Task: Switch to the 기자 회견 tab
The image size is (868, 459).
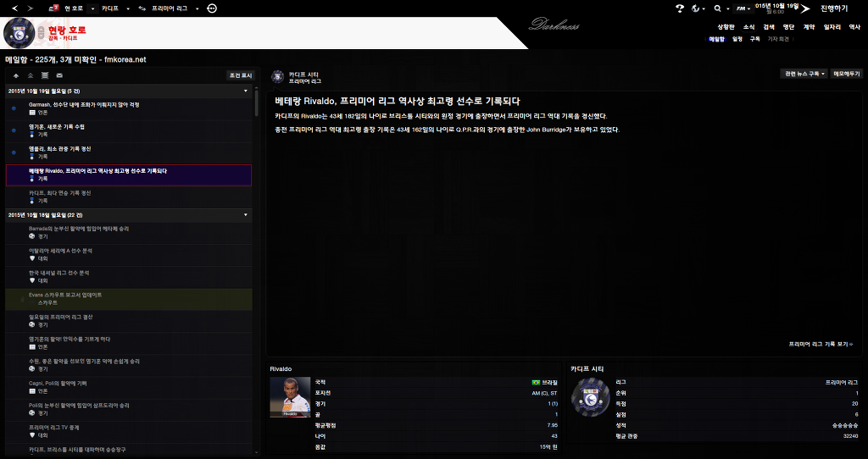Action: pyautogui.click(x=778, y=39)
